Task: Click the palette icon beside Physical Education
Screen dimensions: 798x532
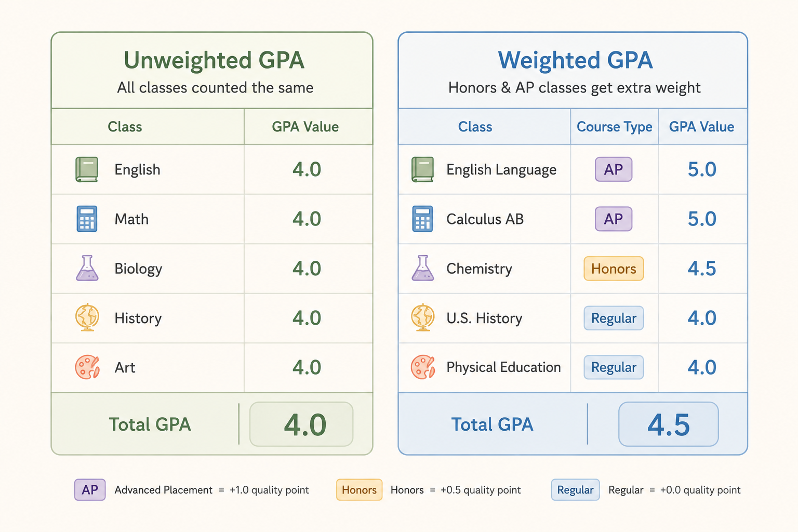Action: pos(423,367)
